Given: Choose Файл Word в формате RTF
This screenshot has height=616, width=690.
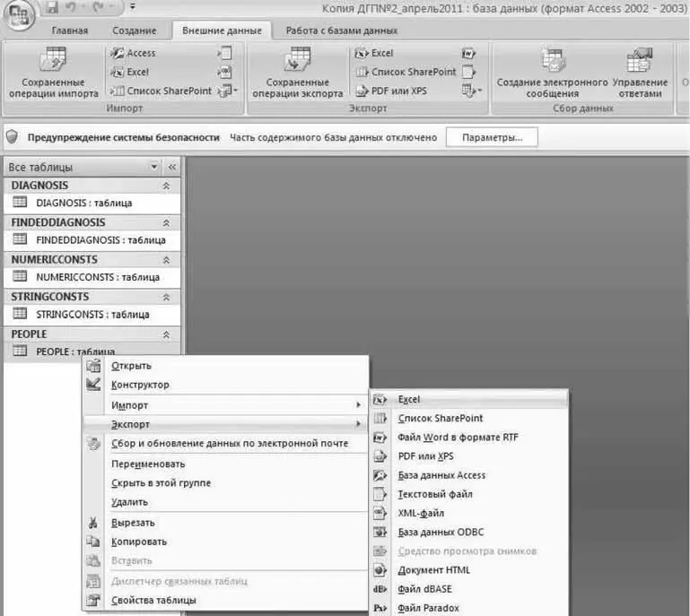Looking at the screenshot, I should click(469, 438).
